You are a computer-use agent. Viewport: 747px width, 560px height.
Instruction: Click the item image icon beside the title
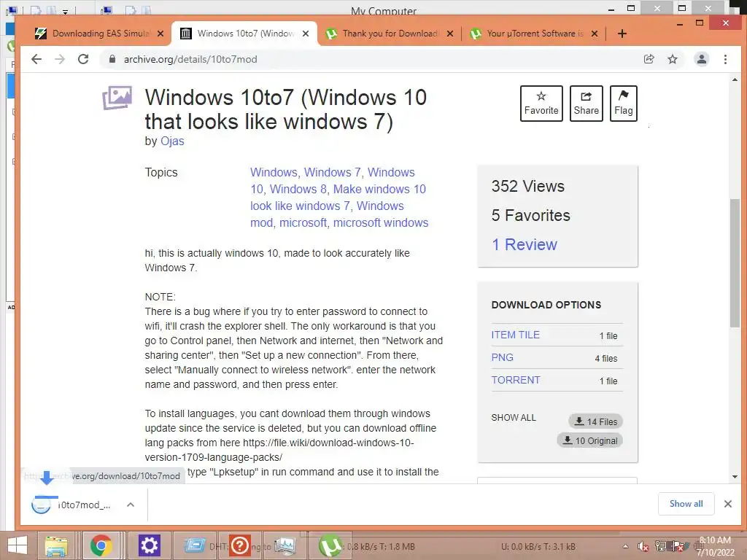(x=117, y=98)
